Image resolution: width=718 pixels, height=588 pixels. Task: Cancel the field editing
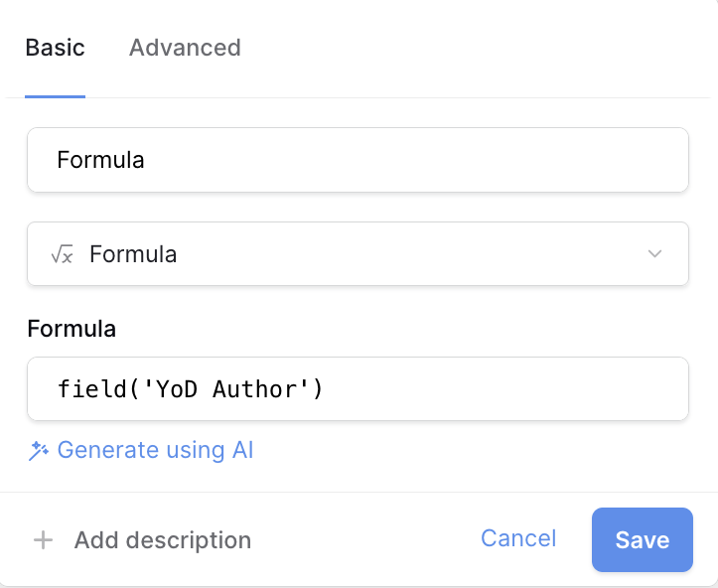tap(518, 538)
